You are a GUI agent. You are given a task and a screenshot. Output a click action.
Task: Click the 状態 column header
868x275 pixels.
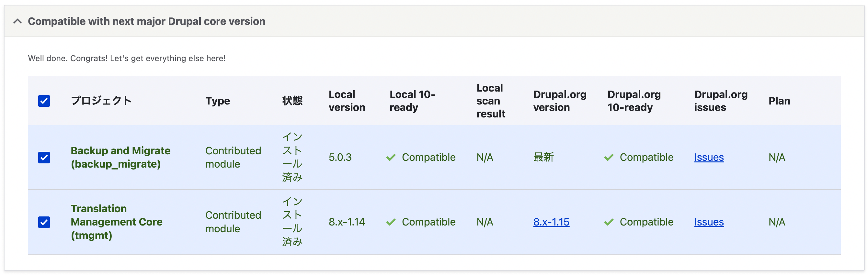click(292, 101)
